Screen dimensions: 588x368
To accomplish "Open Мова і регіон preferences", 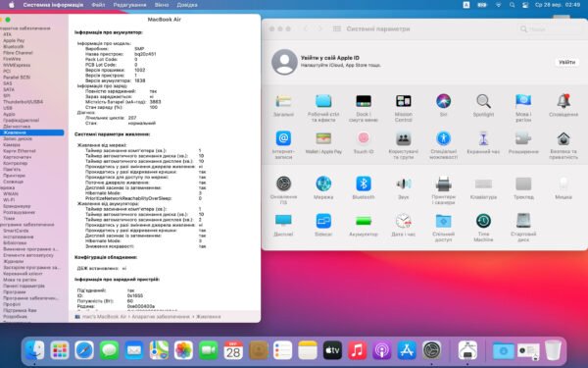I will click(x=523, y=101).
